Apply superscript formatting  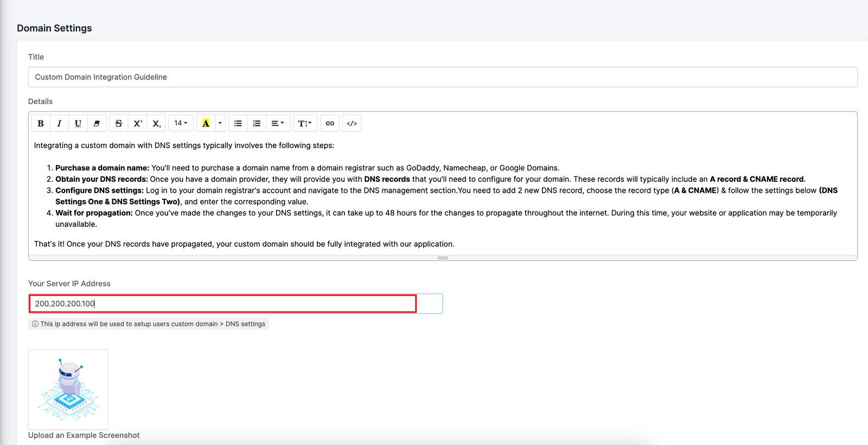(138, 124)
